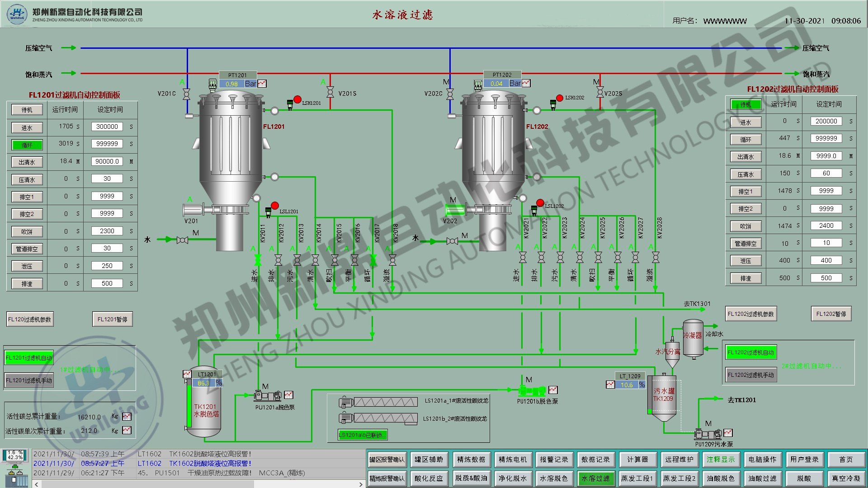868x488 pixels.
Task: Click the KV2021 inlet valve on FL1202
Action: (523, 258)
